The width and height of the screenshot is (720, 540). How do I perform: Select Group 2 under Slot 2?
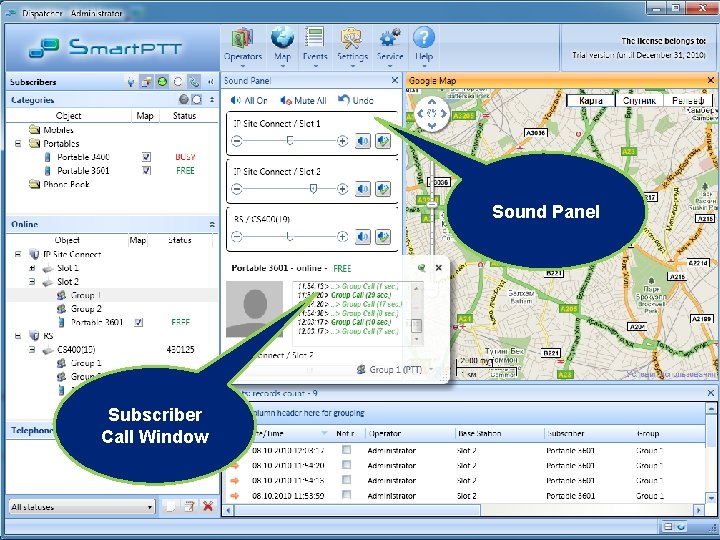[79, 309]
